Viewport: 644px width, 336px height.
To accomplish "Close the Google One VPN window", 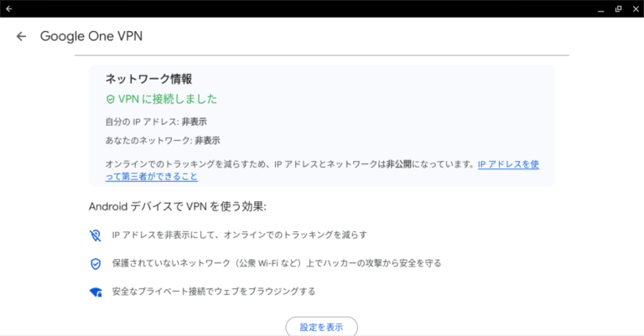I will tap(636, 9).
